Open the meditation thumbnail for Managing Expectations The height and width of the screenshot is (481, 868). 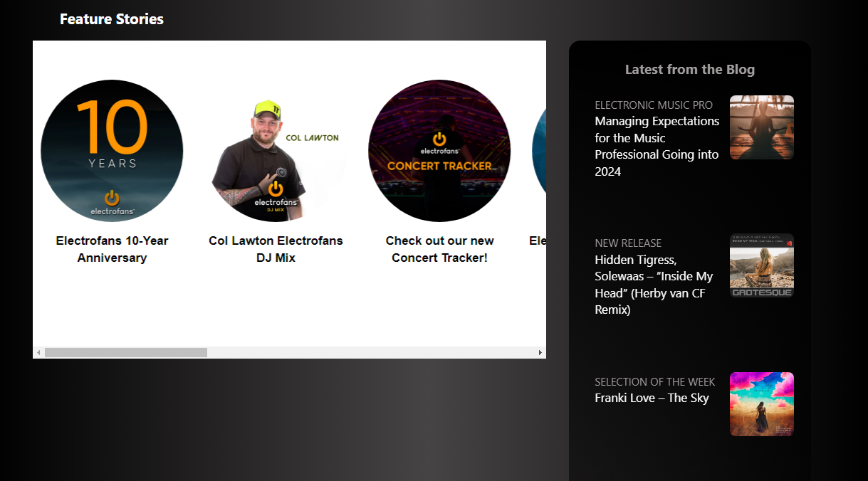[x=762, y=127]
